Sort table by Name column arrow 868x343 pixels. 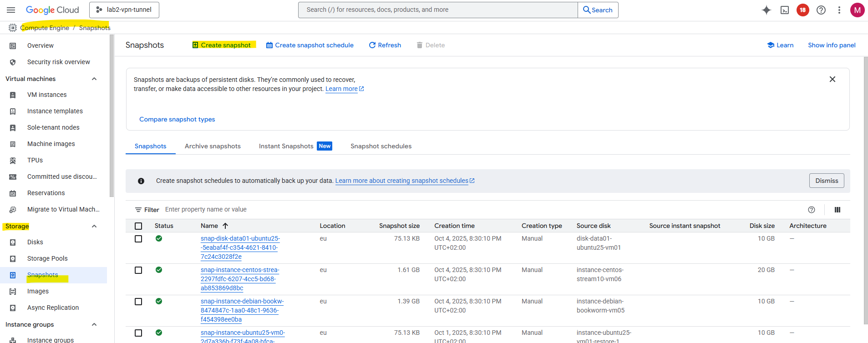[225, 226]
